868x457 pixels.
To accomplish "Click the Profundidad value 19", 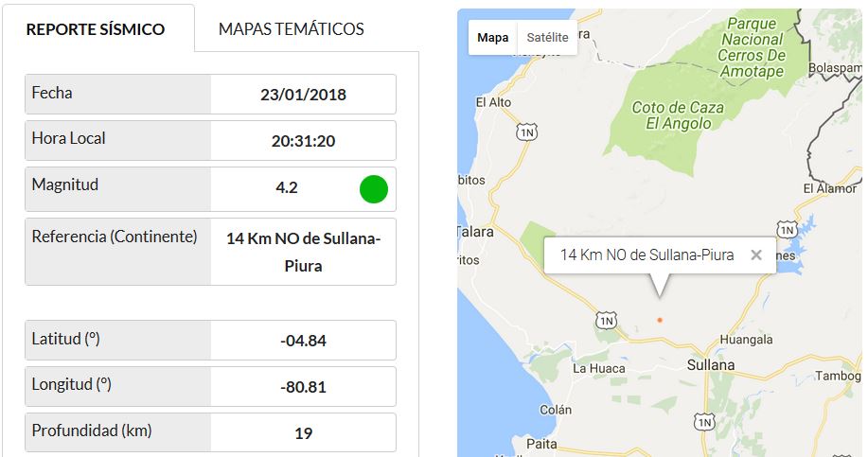I will 303,433.
